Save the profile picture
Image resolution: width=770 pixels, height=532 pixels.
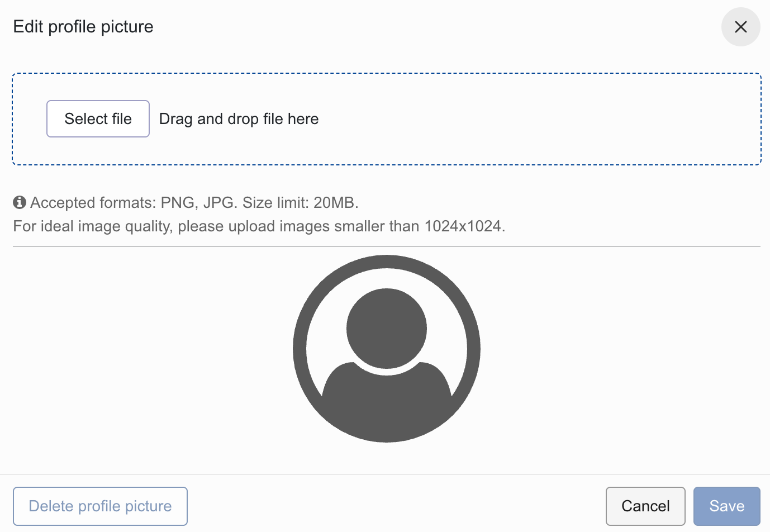[726, 506]
